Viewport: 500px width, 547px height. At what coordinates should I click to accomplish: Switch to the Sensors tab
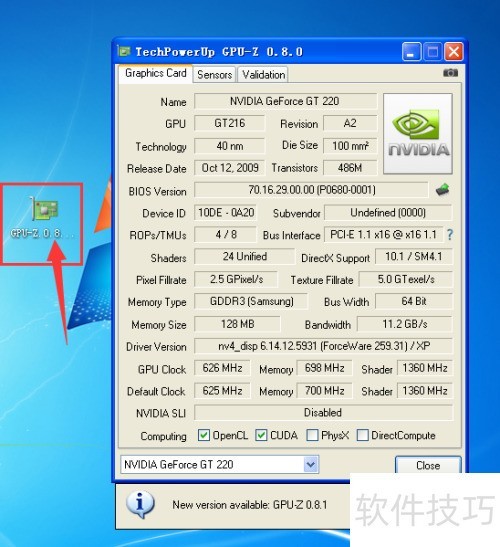coord(214,74)
